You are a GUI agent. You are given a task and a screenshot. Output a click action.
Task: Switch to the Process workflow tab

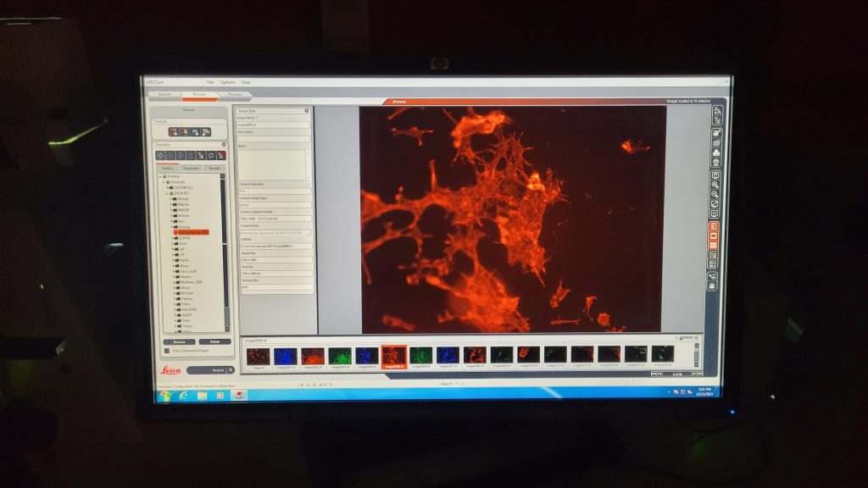tap(235, 95)
